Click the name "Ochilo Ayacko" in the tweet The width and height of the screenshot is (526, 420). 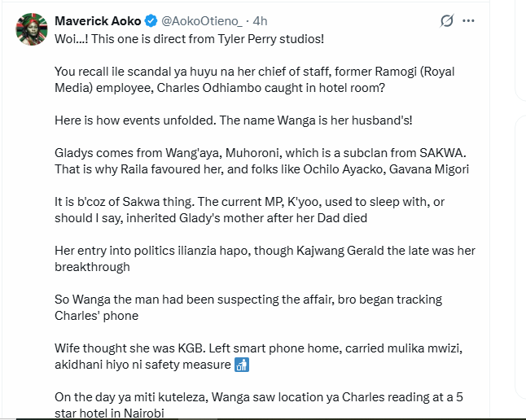coord(362,169)
